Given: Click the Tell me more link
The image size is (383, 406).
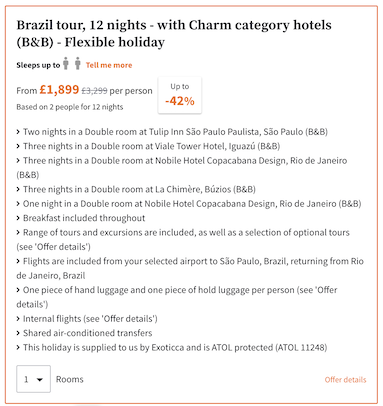Looking at the screenshot, I should point(109,65).
